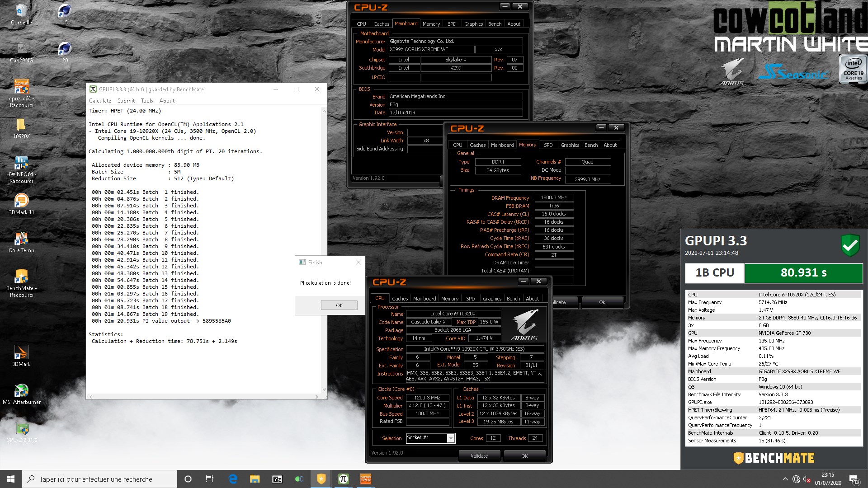Select About tab in the CPU-Z Mainboard window
The image size is (868, 488).
click(x=514, y=24)
